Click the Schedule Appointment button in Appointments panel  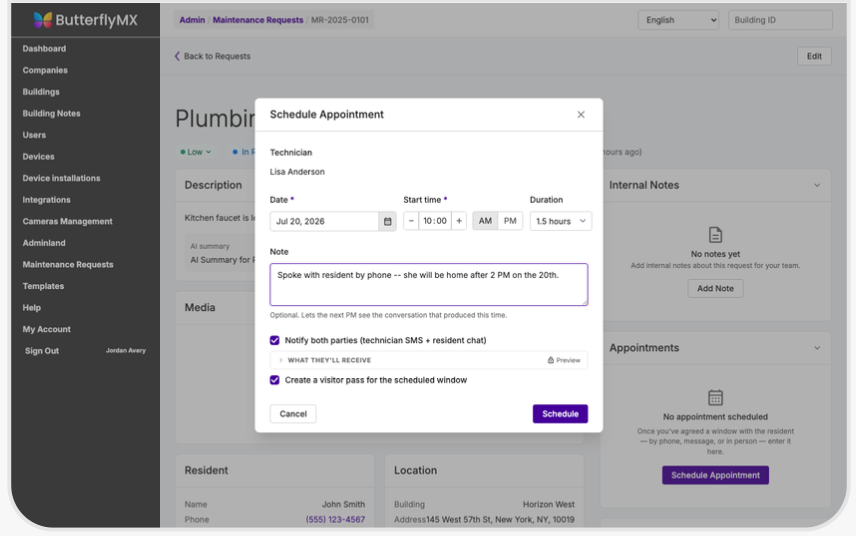[715, 475]
